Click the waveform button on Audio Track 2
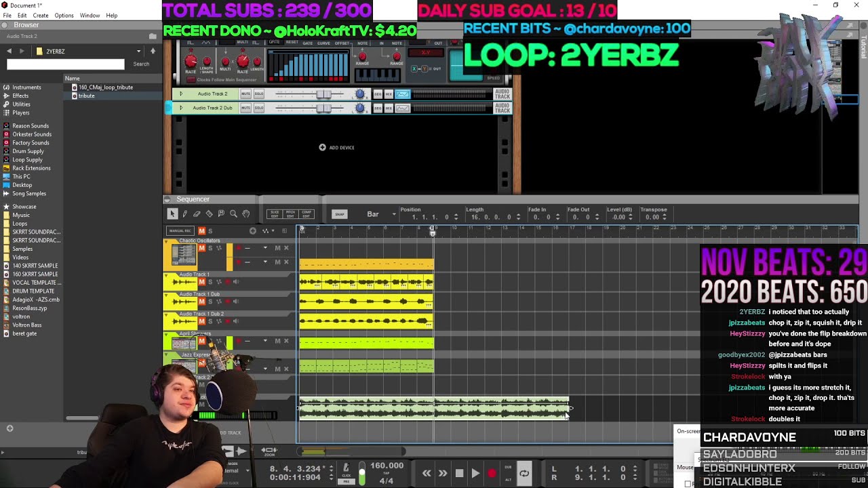Screen dimensions: 868x488 403,94
